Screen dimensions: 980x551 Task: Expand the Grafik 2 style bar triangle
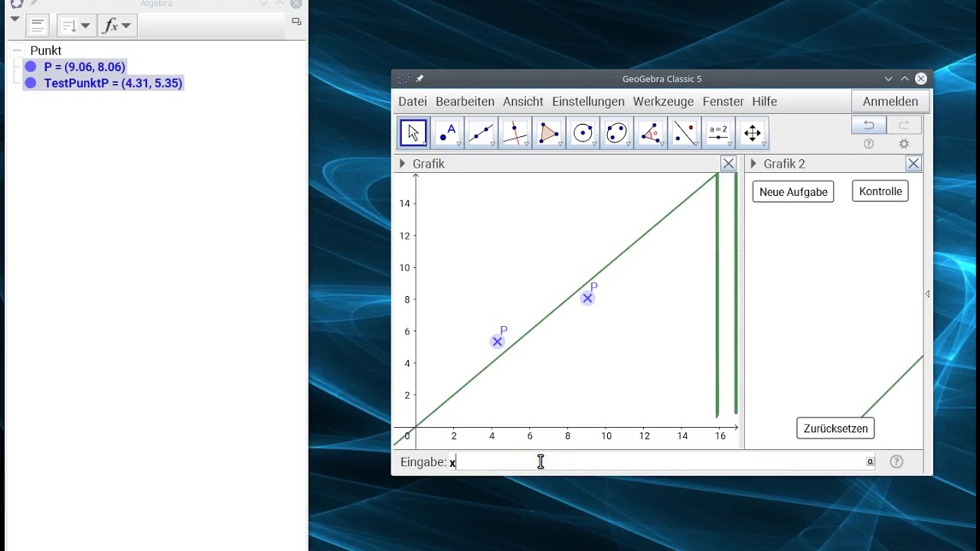pyautogui.click(x=753, y=164)
